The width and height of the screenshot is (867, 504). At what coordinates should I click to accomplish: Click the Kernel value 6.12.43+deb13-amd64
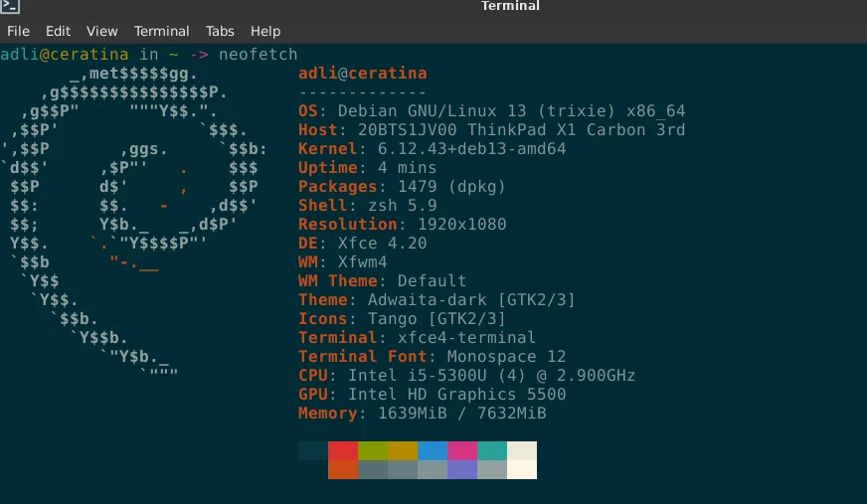471,149
